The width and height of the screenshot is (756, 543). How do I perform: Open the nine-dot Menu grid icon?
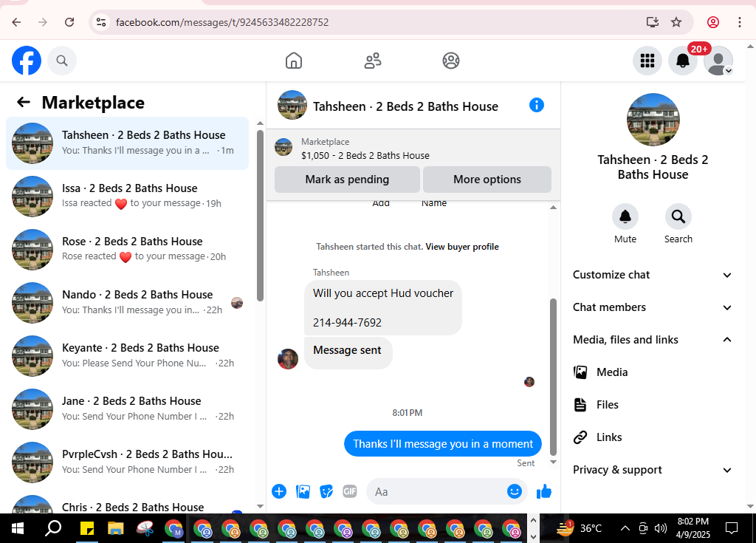[647, 61]
